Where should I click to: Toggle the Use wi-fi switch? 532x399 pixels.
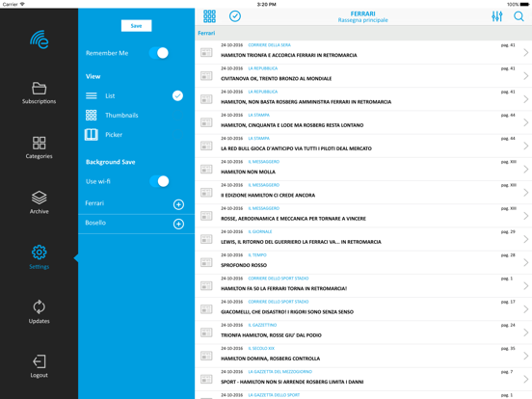(159, 181)
